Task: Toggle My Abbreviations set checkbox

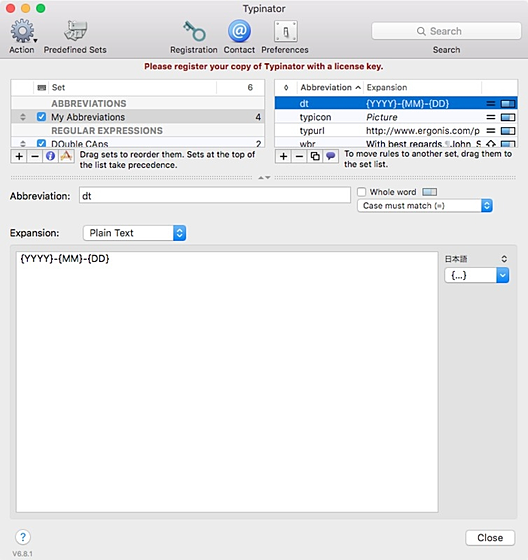Action: pos(41,117)
